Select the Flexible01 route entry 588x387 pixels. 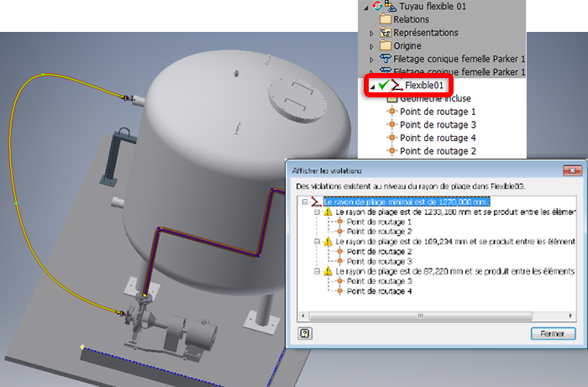tap(424, 86)
